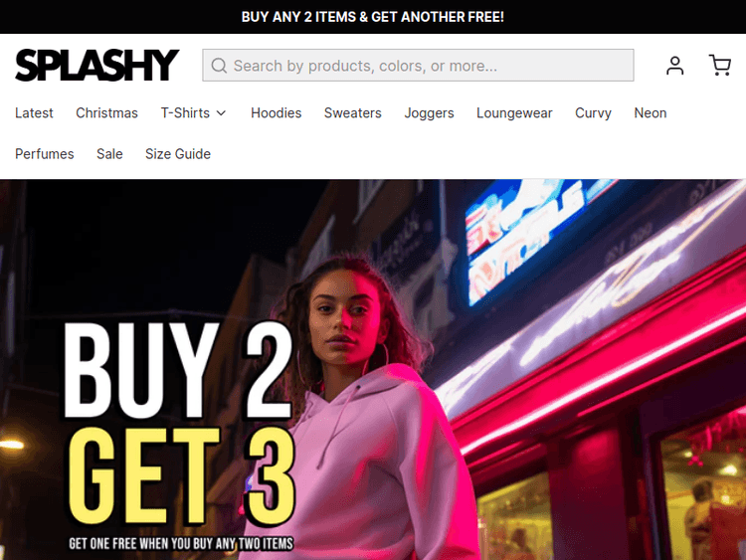
Task: Open the Neon category
Action: click(x=650, y=113)
